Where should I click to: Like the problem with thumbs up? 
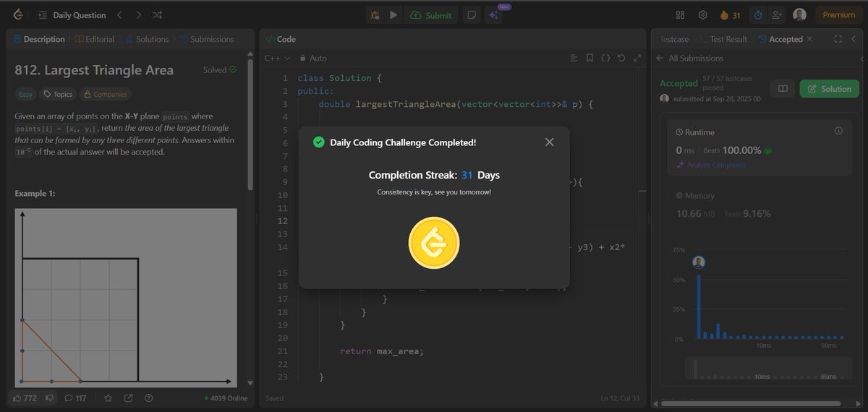tap(25, 398)
